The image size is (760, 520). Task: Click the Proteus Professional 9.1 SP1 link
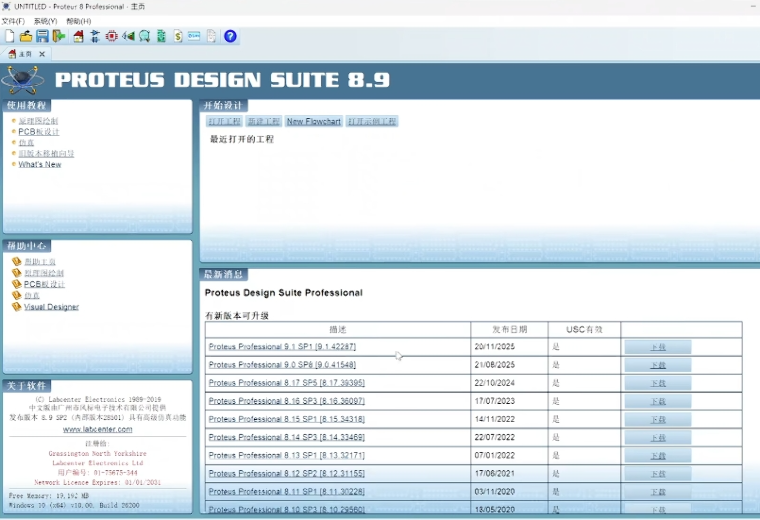pos(282,347)
